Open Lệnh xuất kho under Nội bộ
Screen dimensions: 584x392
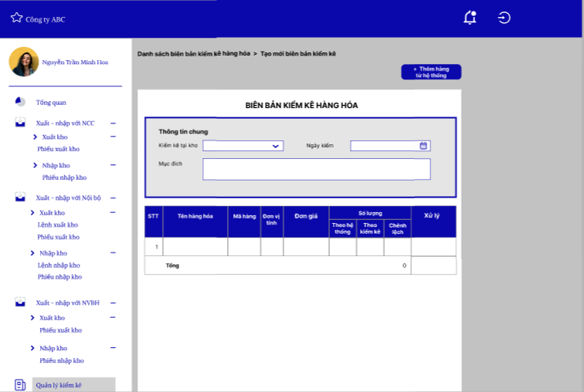(x=58, y=225)
